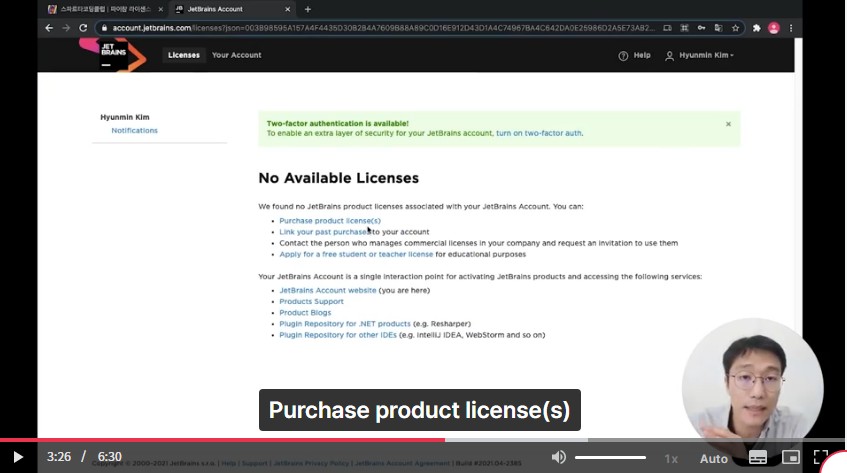Click the password key icon
Image resolution: width=847 pixels, height=473 pixels.
(x=701, y=28)
